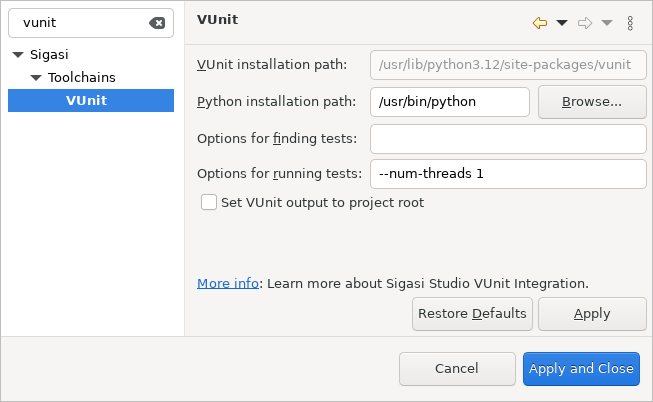Click the forward navigation arrow icon
This screenshot has width=653, height=402.
(585, 22)
